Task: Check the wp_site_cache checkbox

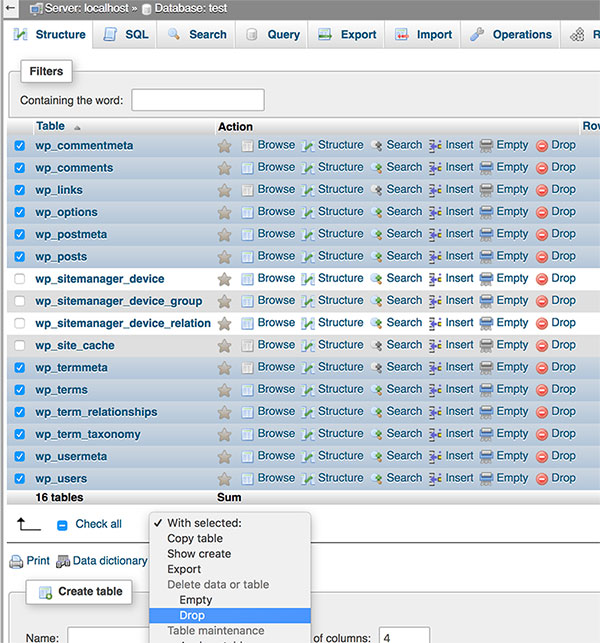Action: pos(20,345)
